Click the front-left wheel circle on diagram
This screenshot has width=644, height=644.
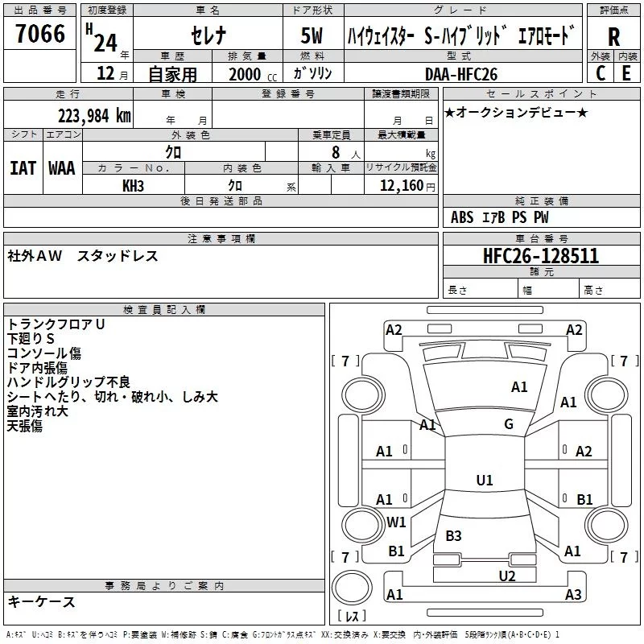pyautogui.click(x=363, y=395)
